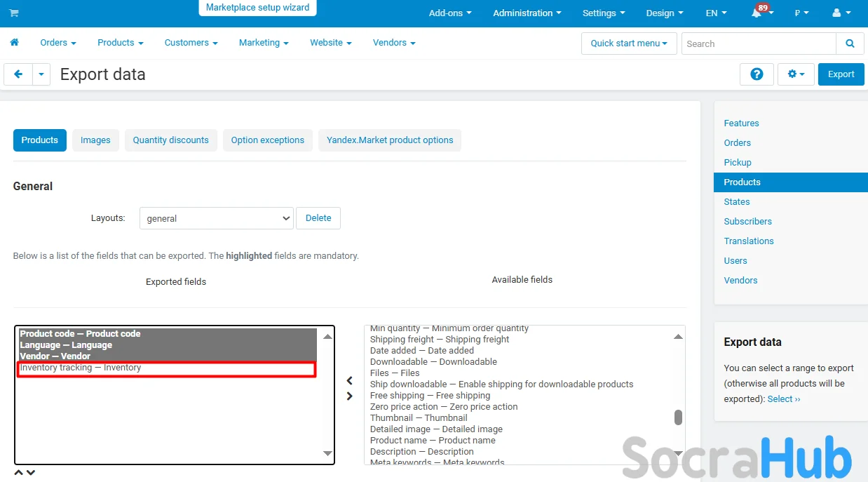868x482 pixels.
Task: Open the Quick start menu dropdown
Action: [628, 43]
